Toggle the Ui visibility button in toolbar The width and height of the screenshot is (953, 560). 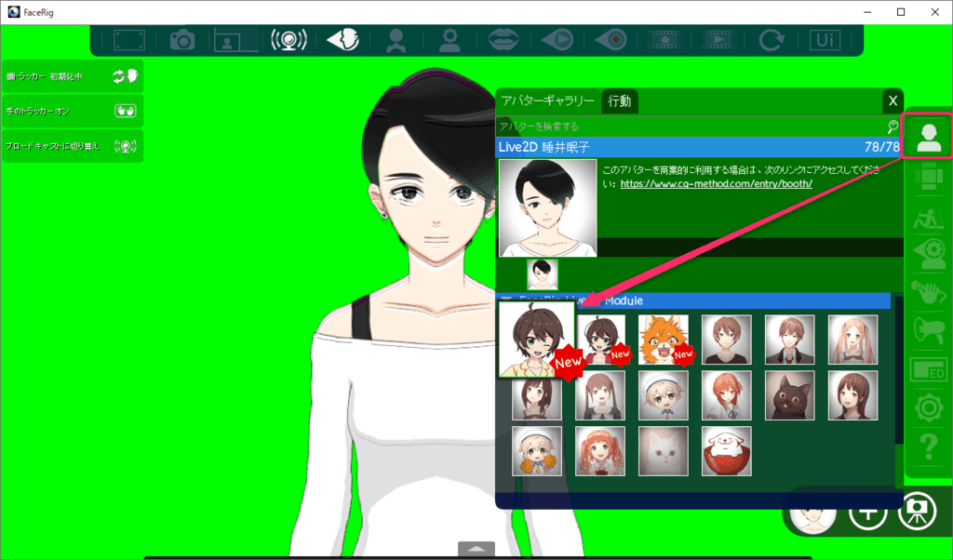pos(824,40)
